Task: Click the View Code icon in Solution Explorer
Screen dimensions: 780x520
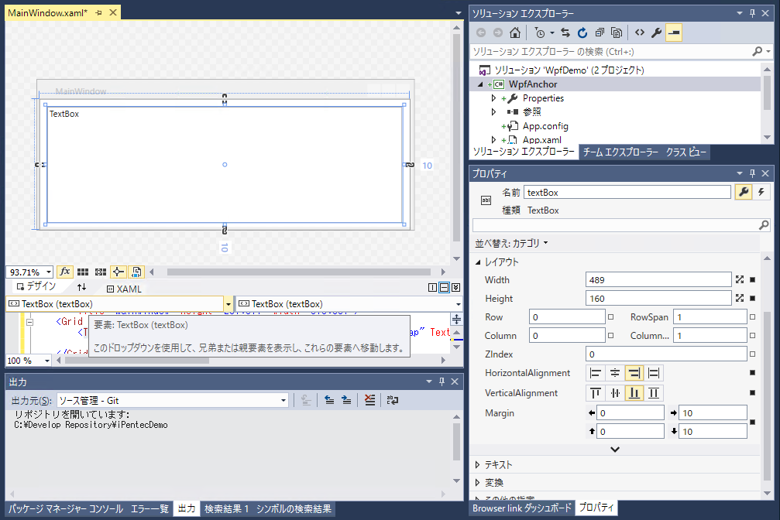Action: [x=640, y=33]
